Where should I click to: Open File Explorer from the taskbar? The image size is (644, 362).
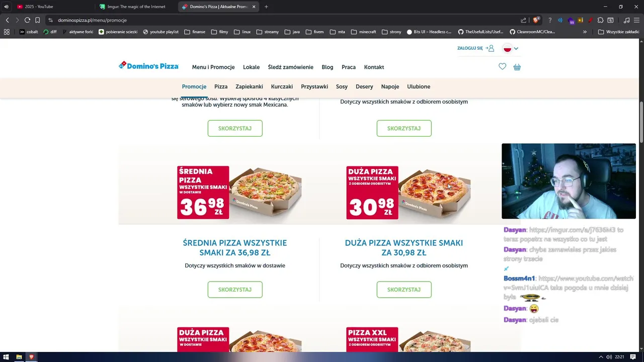tap(19, 357)
